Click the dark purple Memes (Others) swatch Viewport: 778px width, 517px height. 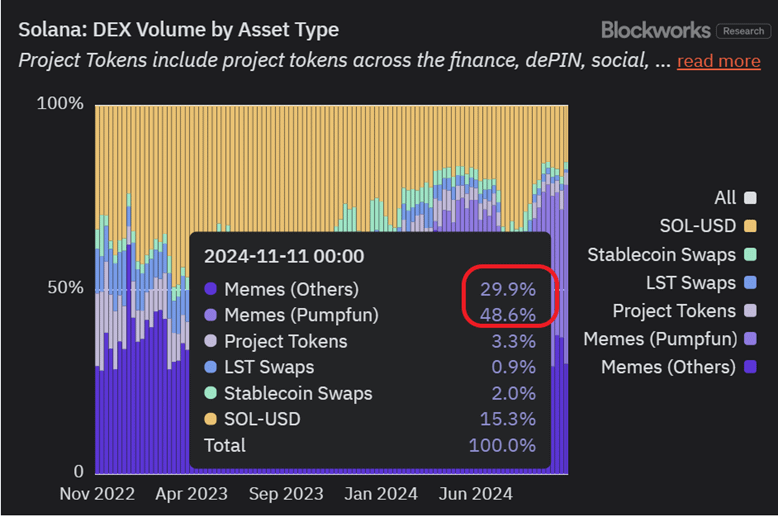pos(751,367)
